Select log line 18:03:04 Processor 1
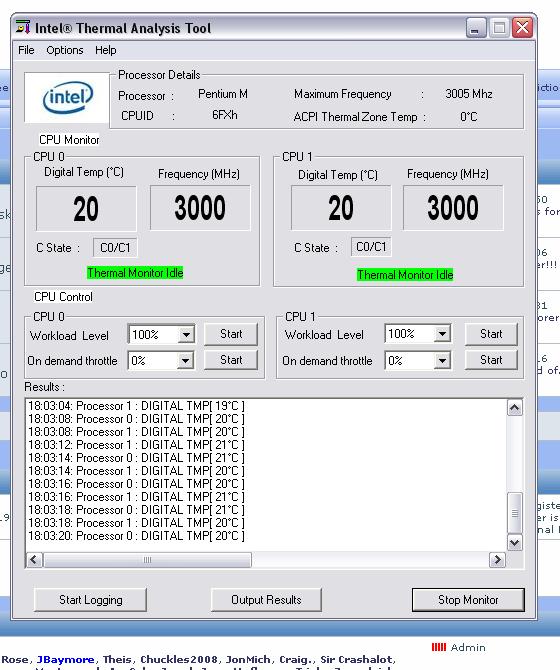Screen dimensions: 560x670 pyautogui.click(x=136, y=406)
